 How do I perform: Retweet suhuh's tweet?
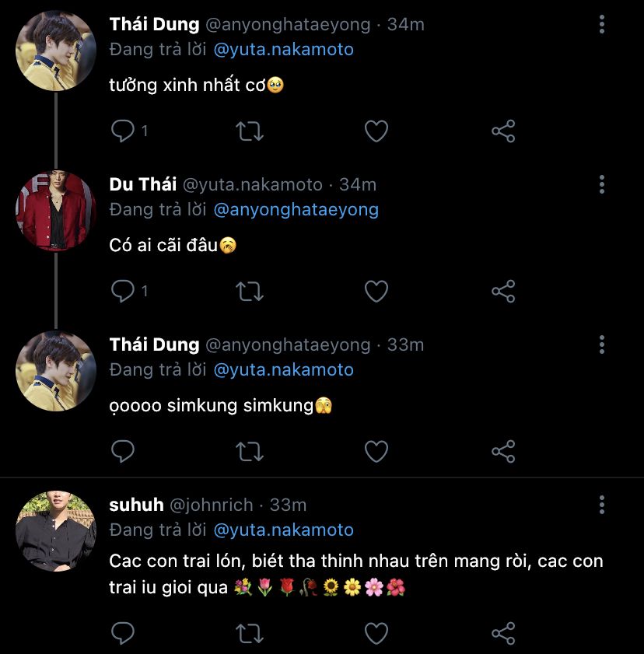[x=250, y=633]
